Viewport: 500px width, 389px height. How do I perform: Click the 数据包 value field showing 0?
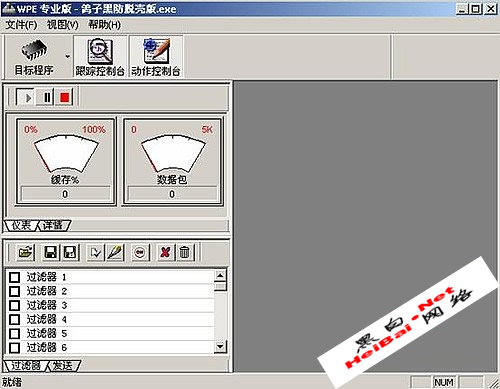pyautogui.click(x=172, y=194)
